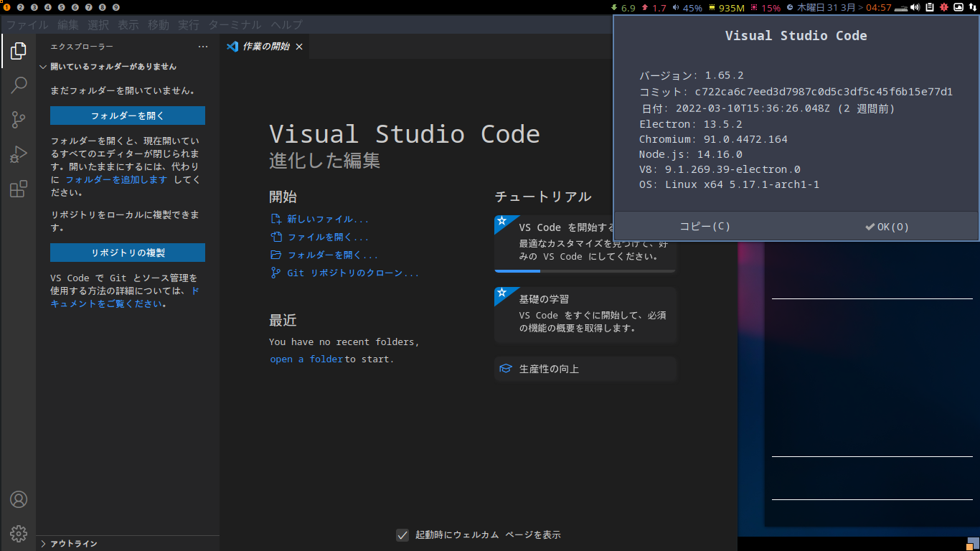Click the Git リポジトリのクローン... link
The height and width of the screenshot is (551, 980).
[353, 273]
